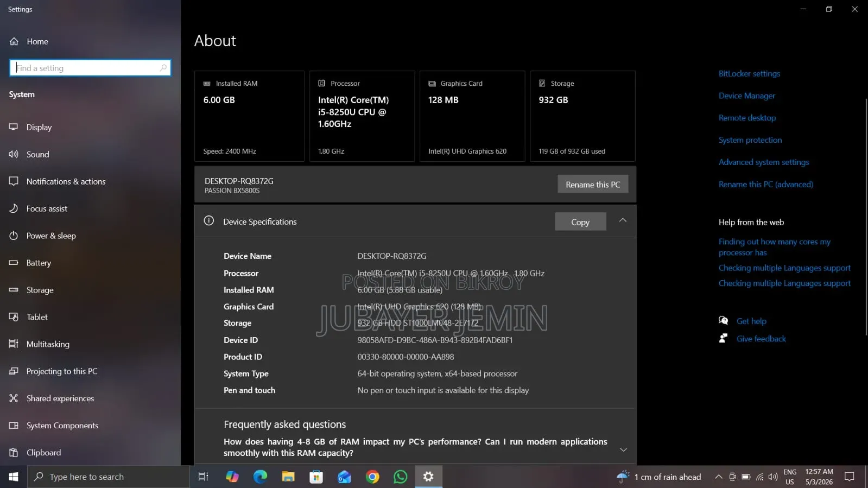
Task: Open WhatsApp from the taskbar
Action: point(401,477)
